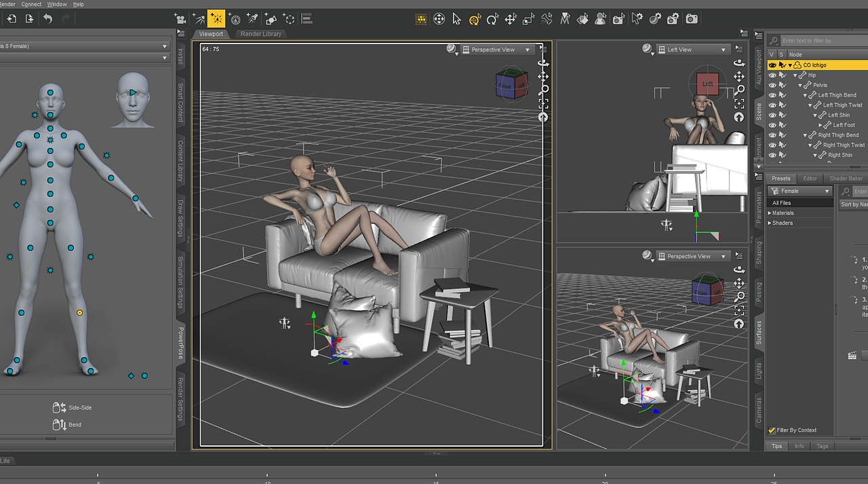The height and width of the screenshot is (484, 868).
Task: Toggle visibility eye for Pelvis node
Action: [x=772, y=85]
